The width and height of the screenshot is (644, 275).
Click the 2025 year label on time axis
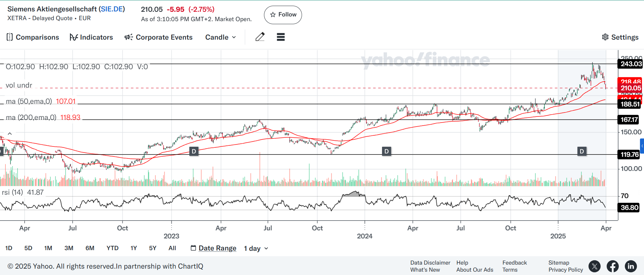(x=558, y=236)
